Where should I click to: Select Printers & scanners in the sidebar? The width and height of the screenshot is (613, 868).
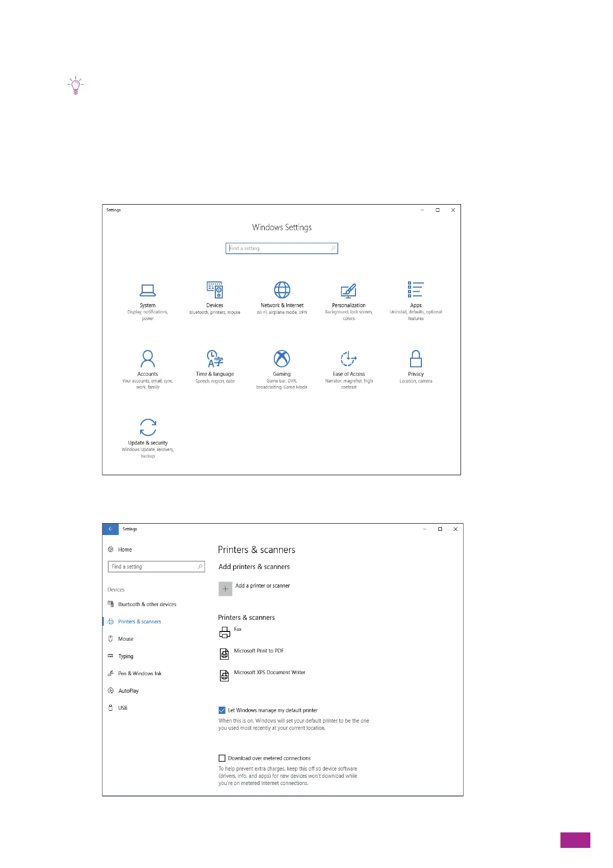pyautogui.click(x=134, y=622)
